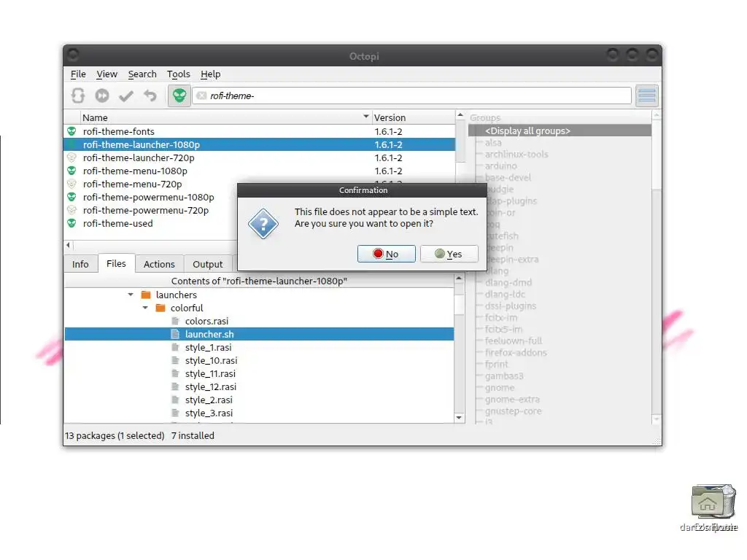This screenshot has width=747, height=560.
Task: Click the groups panel toggle button at toolbar right
Action: point(647,96)
